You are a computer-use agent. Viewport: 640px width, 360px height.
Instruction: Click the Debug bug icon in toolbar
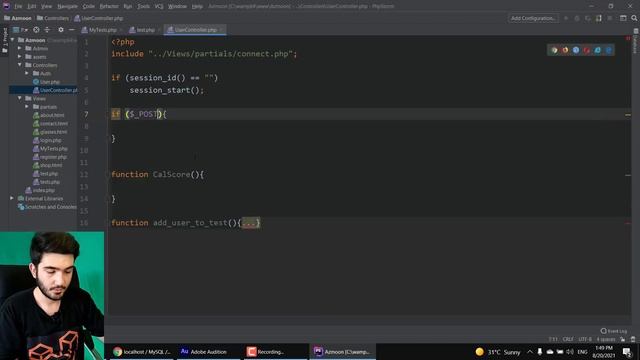pos(577,18)
